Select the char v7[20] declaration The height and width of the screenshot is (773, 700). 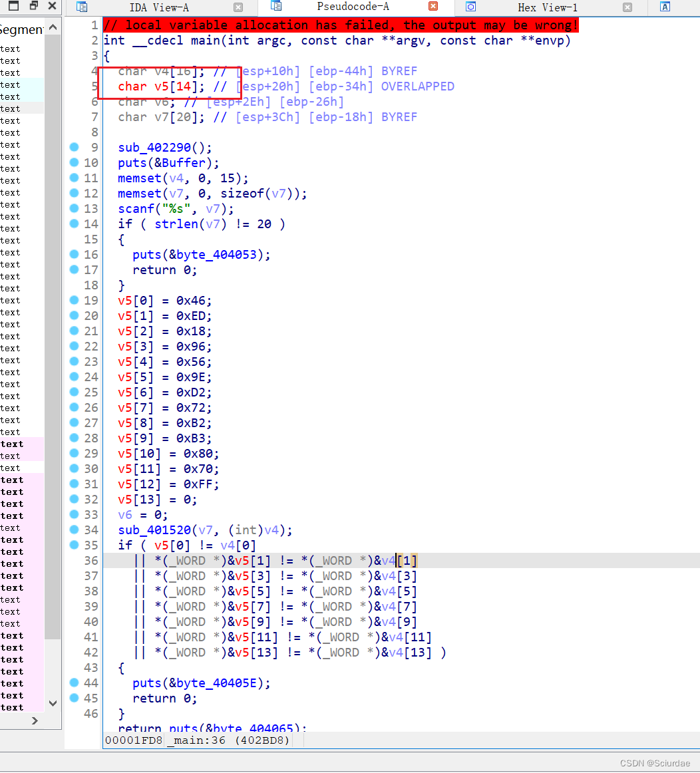[161, 117]
